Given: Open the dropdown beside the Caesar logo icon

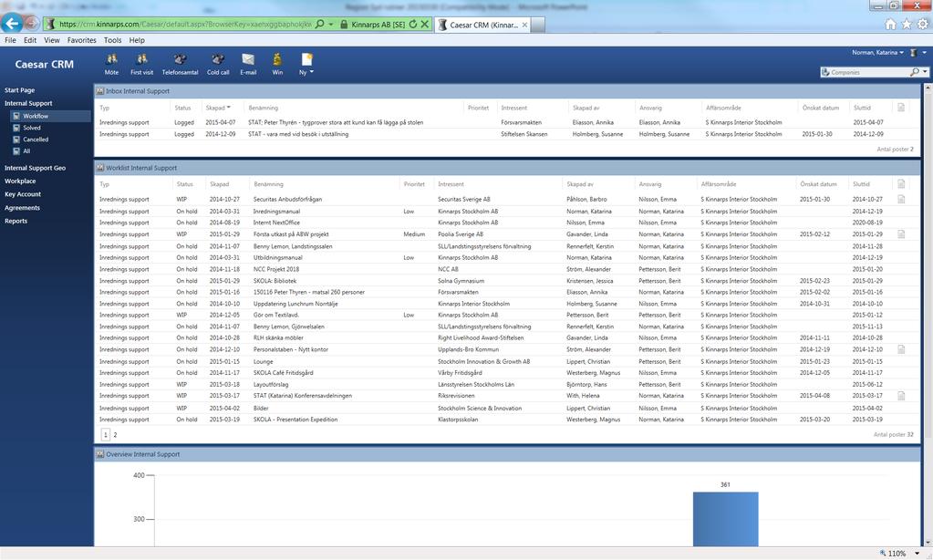Looking at the screenshot, I should tap(924, 52).
